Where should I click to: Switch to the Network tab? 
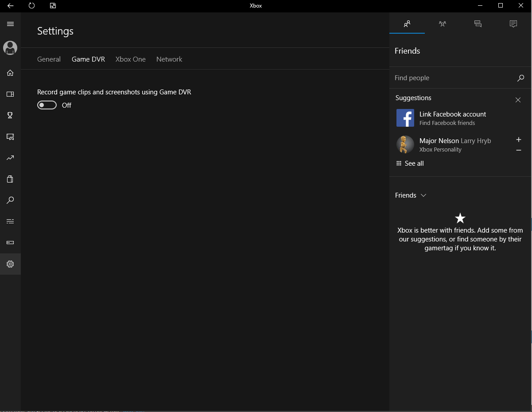(169, 59)
